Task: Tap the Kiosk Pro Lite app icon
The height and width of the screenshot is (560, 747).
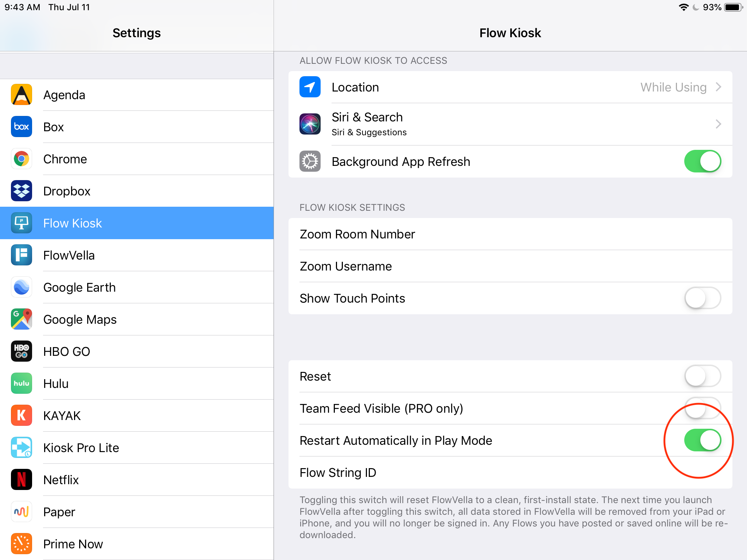Action: pos(22,448)
